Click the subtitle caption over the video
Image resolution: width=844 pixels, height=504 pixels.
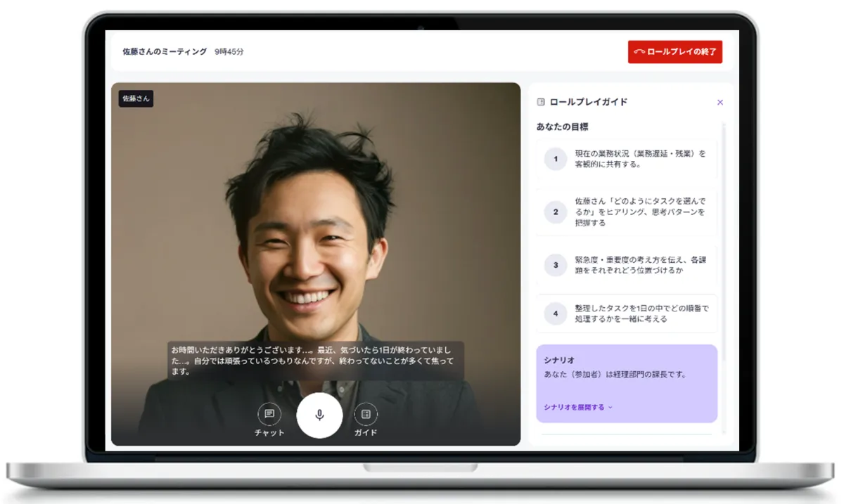pyautogui.click(x=315, y=361)
